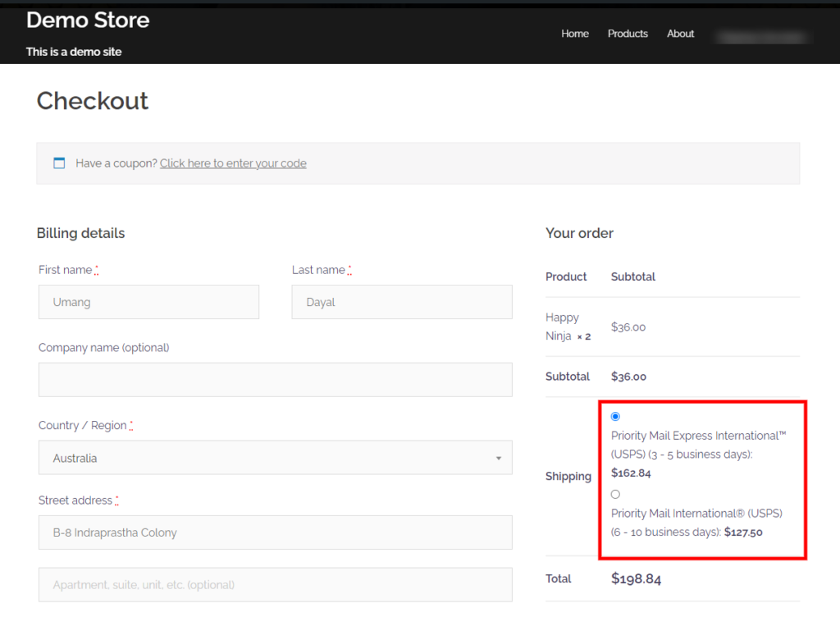Click the Street address field with 'B-8 Indraprastha Colony'
The image size is (840, 617).
click(x=275, y=532)
